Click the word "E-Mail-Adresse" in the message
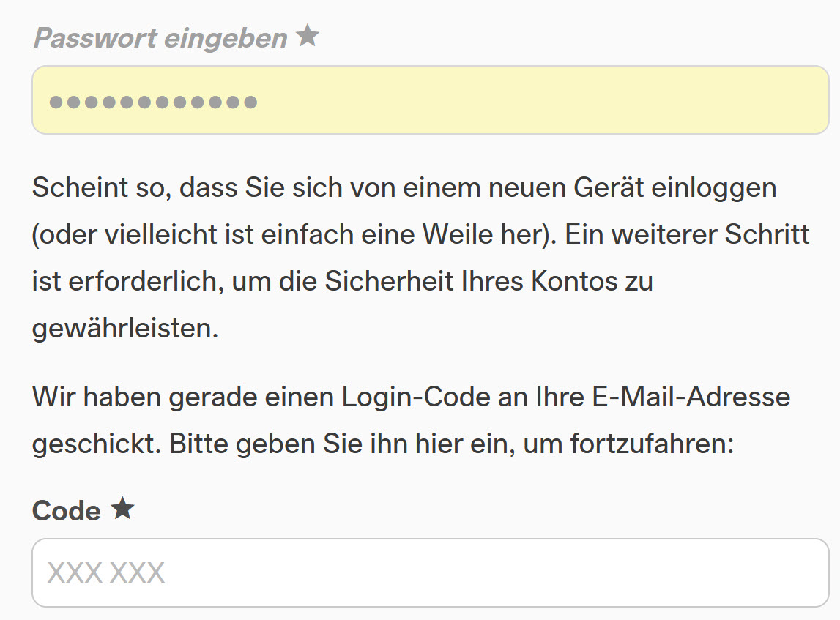Viewport: 840px width, 620px height. tap(690, 397)
